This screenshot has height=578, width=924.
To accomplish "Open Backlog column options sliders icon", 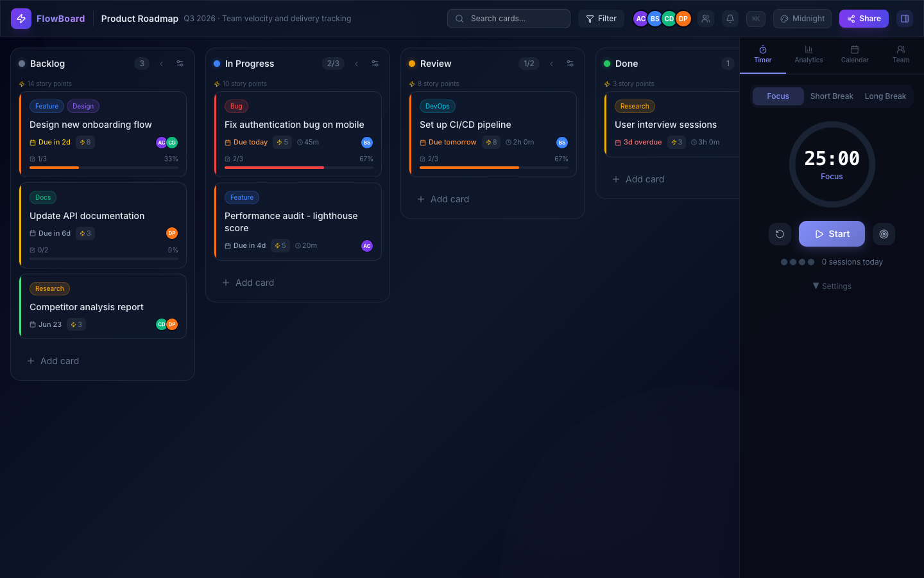I will coord(180,64).
